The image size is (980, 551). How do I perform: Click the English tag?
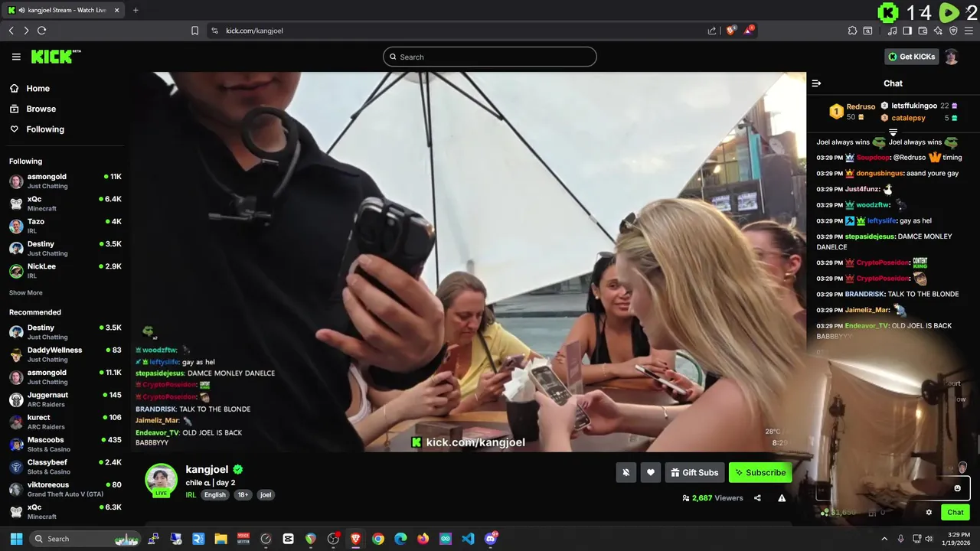click(215, 494)
